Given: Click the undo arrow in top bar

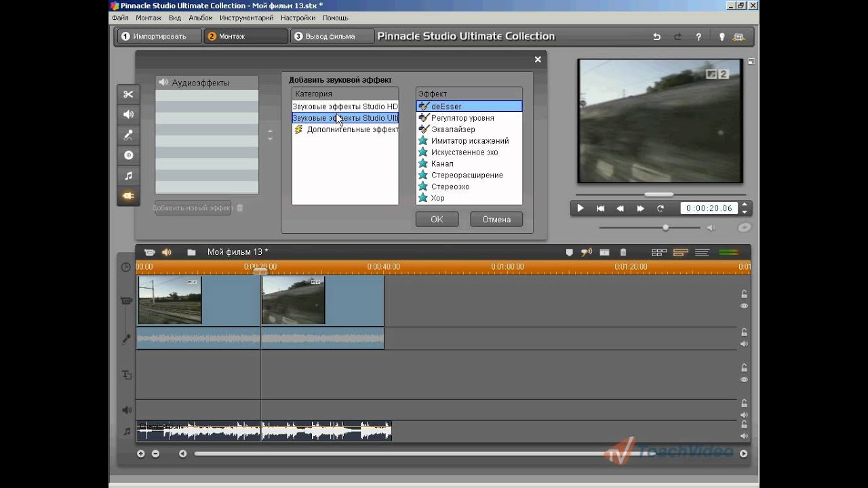Looking at the screenshot, I should coord(656,37).
